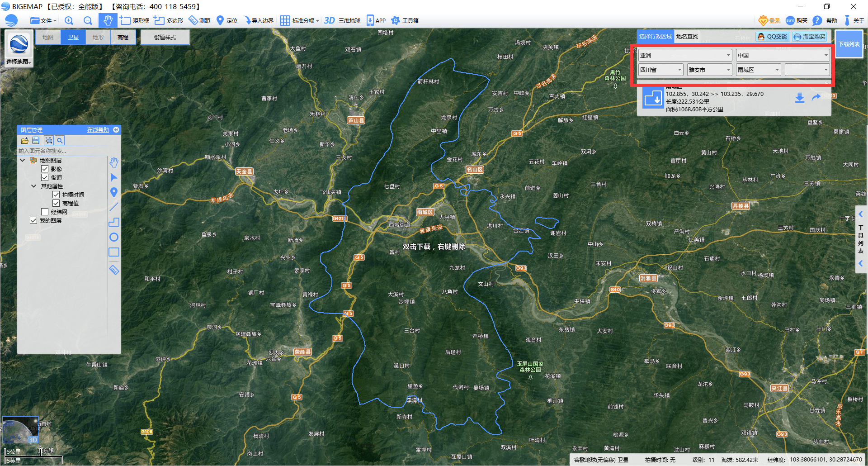The height and width of the screenshot is (466, 868).
Task: Select the hand tool in drawing toolbar
Action: [114, 162]
